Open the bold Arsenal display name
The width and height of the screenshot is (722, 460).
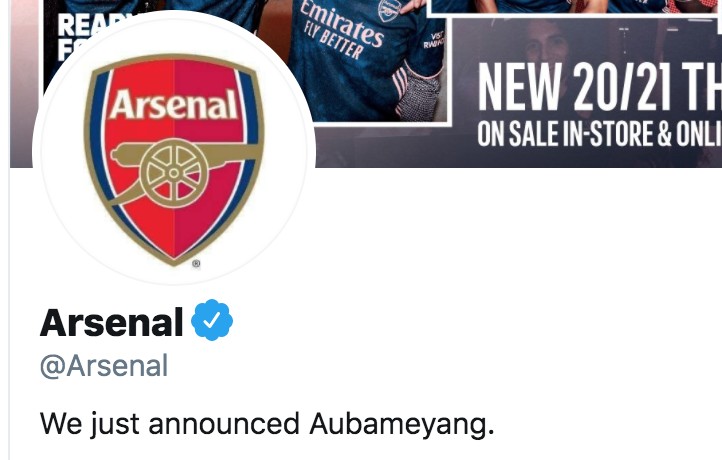click(111, 323)
